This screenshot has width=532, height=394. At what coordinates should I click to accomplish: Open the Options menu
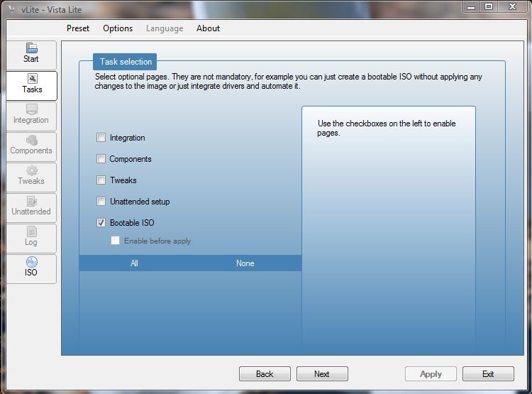coord(118,28)
